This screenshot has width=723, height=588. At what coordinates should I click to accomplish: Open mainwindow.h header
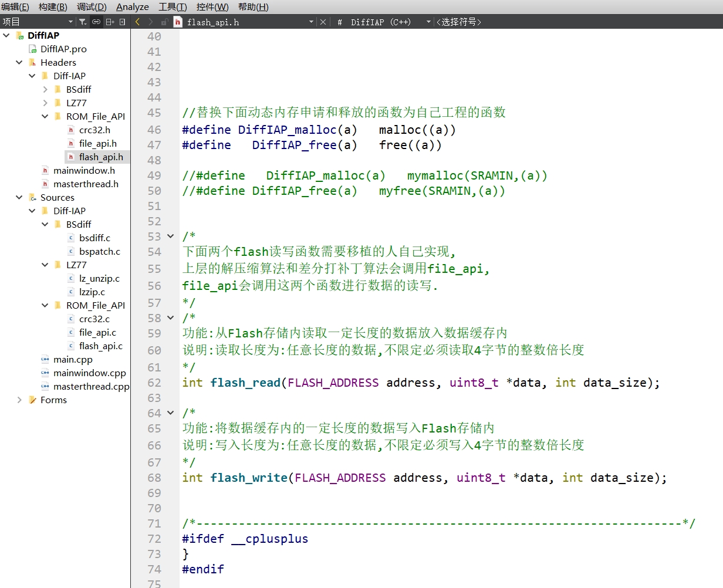coord(84,170)
